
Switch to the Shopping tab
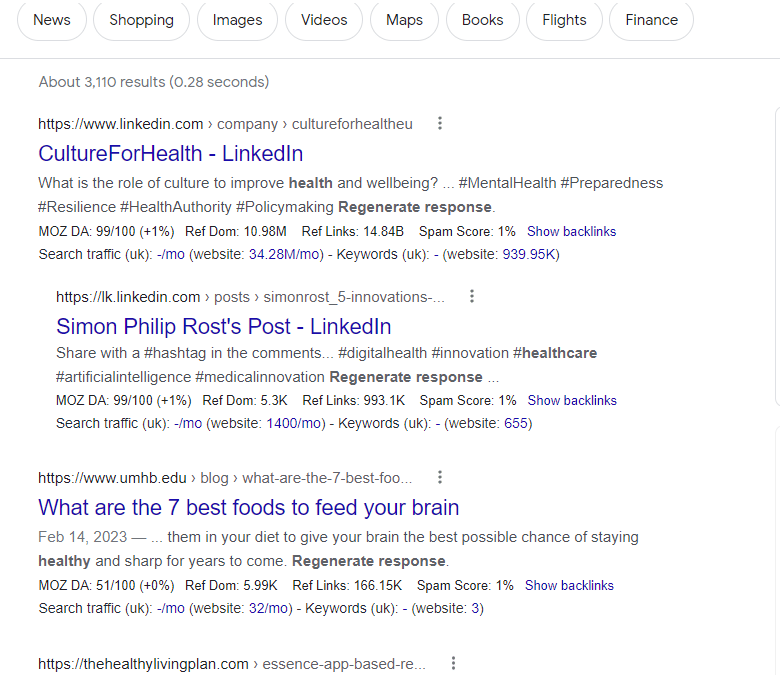(142, 20)
